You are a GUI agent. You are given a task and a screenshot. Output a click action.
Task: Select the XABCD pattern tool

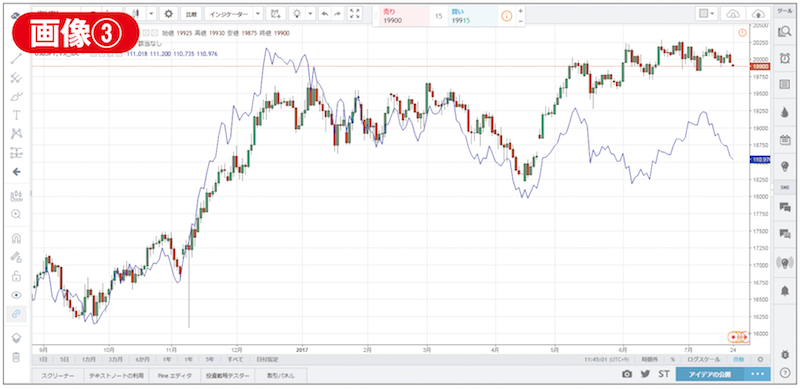coord(16,133)
